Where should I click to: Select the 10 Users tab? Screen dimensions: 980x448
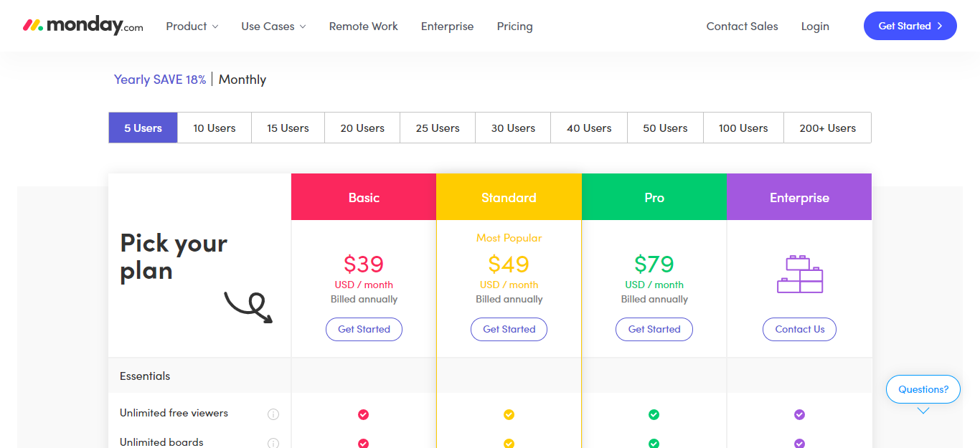(x=215, y=128)
